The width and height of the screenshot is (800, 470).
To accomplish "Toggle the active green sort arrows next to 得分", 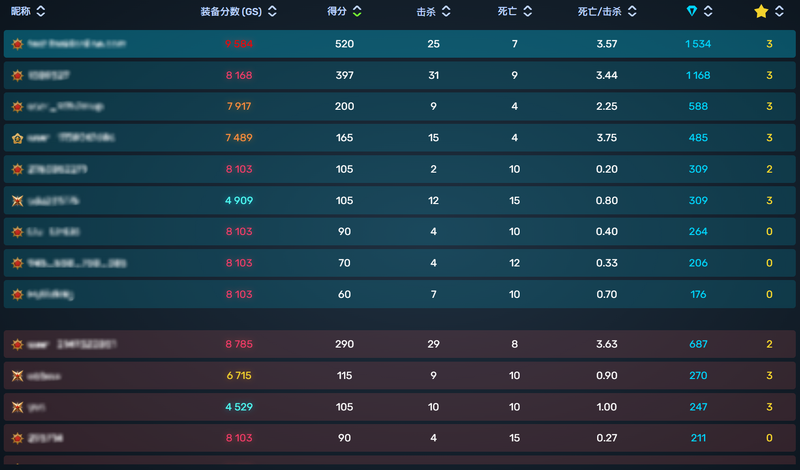I will tap(357, 11).
